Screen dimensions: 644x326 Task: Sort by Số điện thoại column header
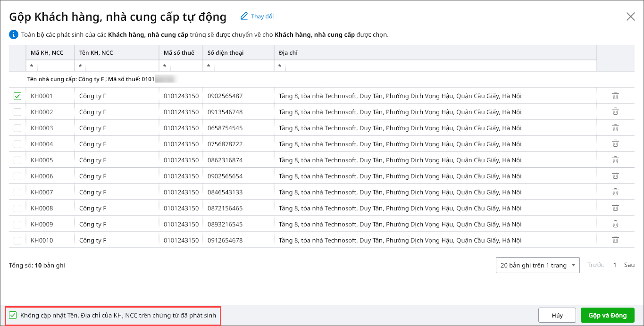point(226,53)
